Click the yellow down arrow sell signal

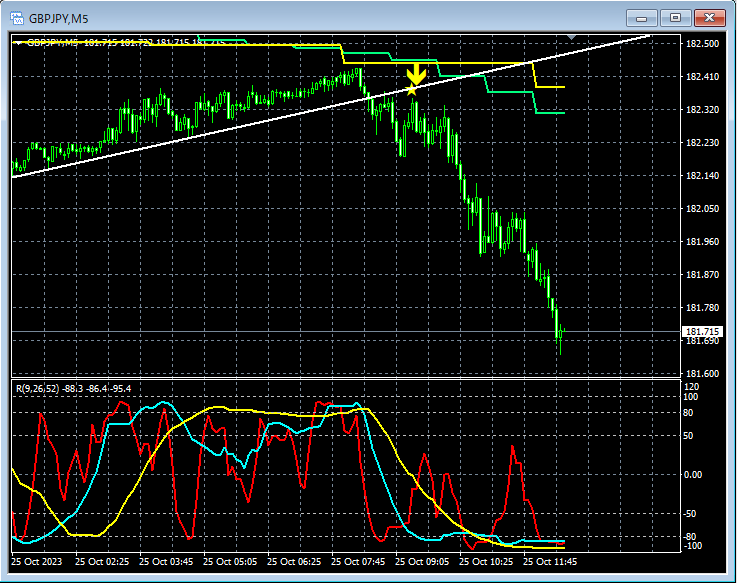(x=416, y=74)
